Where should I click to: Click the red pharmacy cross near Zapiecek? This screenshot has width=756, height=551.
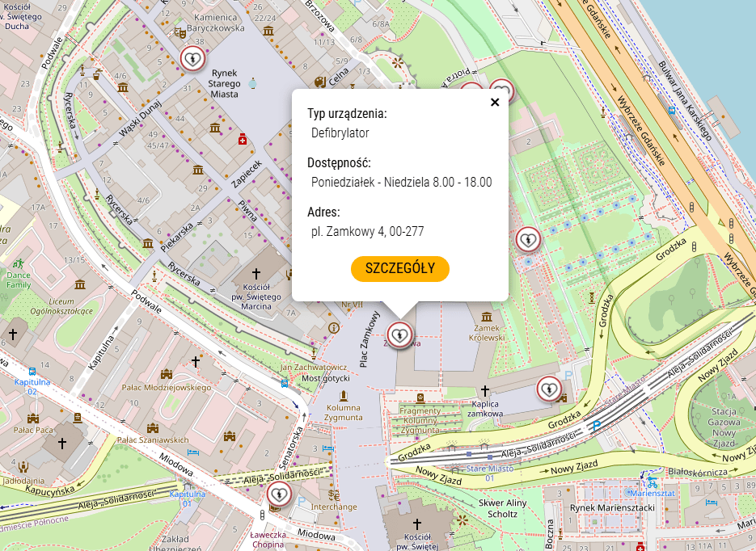click(x=243, y=140)
